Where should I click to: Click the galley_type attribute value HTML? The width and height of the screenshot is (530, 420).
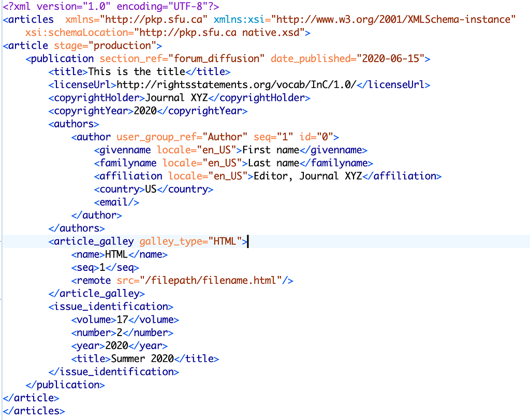(x=225, y=241)
